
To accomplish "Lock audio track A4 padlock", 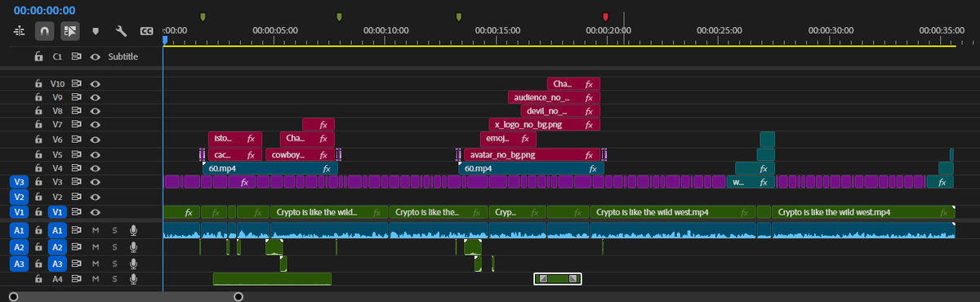I will (x=38, y=279).
